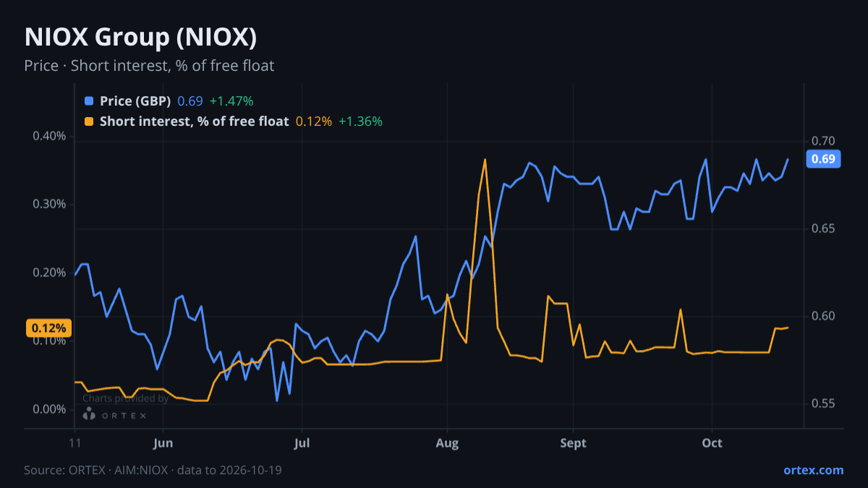Click the +1.47% price change value

pos(231,101)
